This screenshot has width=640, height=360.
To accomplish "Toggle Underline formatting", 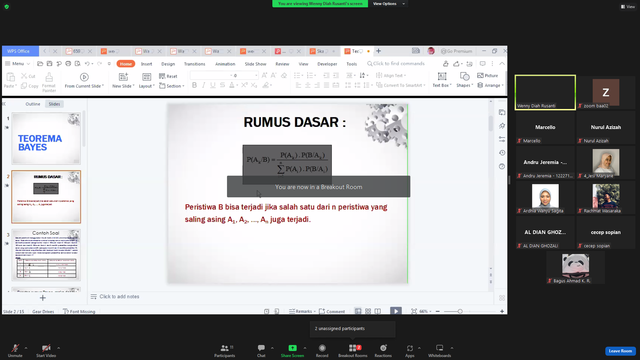I will (213, 85).
